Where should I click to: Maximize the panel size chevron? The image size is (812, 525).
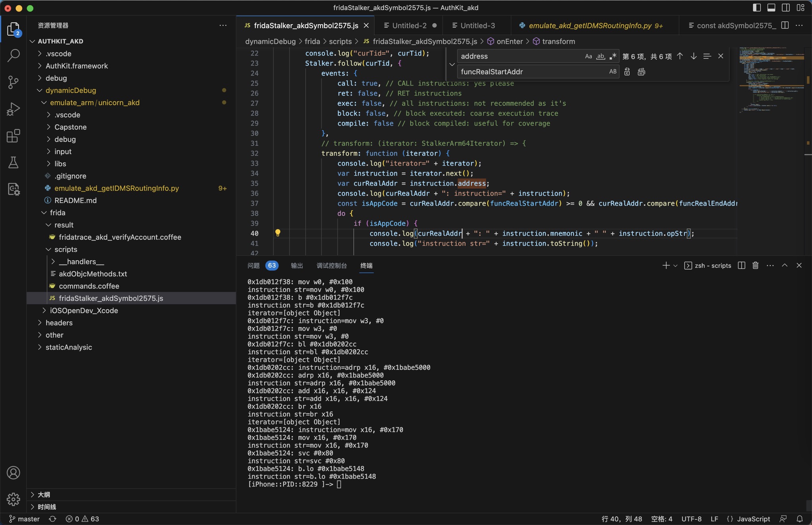785,265
